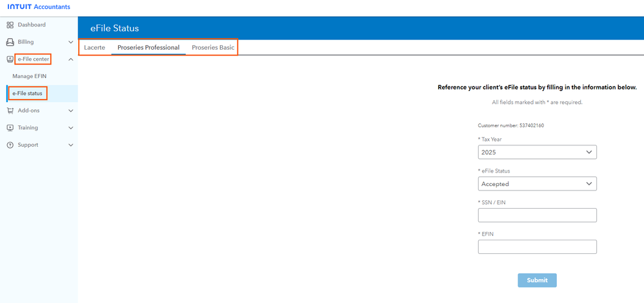The image size is (644, 303).
Task: Open the eFile Status dropdown
Action: point(537,184)
